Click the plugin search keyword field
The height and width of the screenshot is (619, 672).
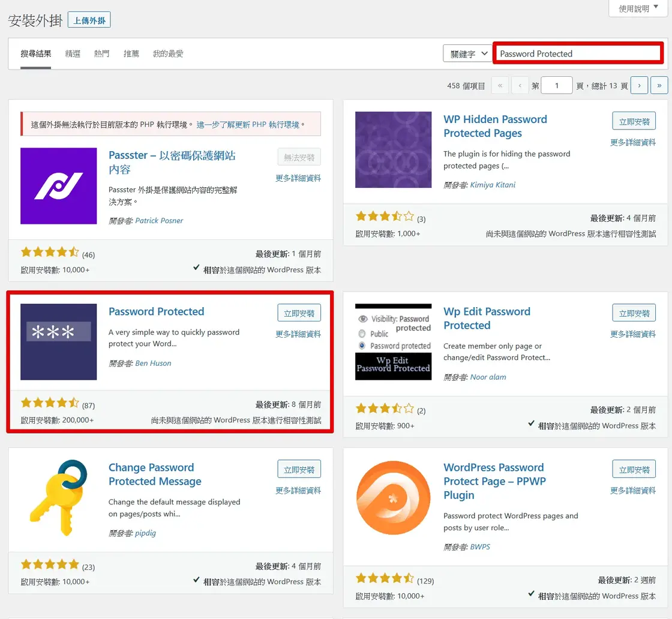[578, 53]
